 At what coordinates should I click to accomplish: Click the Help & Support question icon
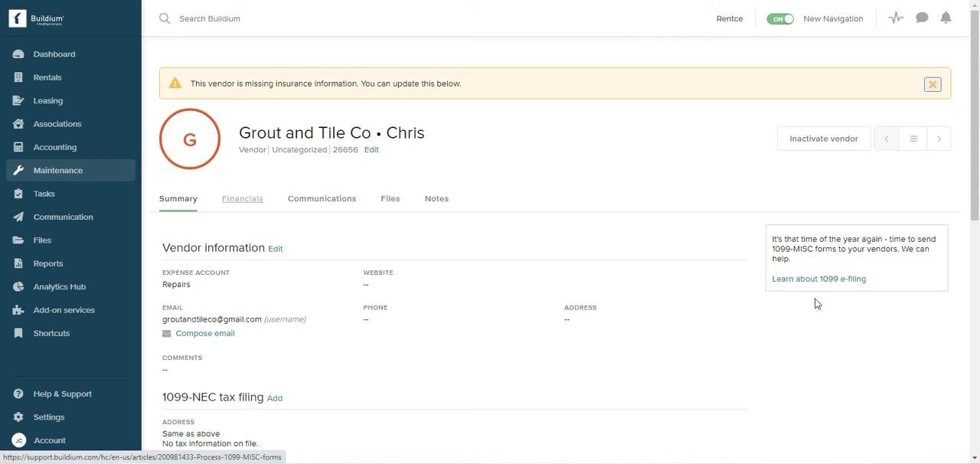click(x=18, y=394)
